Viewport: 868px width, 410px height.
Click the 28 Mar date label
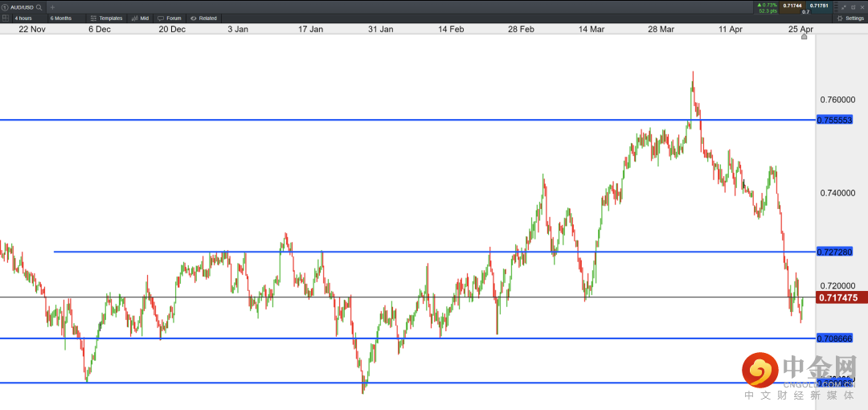661,30
